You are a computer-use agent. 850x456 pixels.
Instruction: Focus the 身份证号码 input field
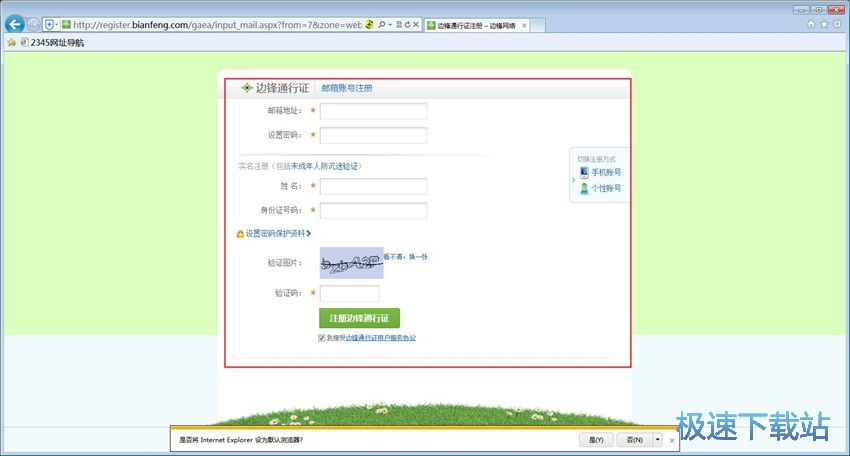373,210
